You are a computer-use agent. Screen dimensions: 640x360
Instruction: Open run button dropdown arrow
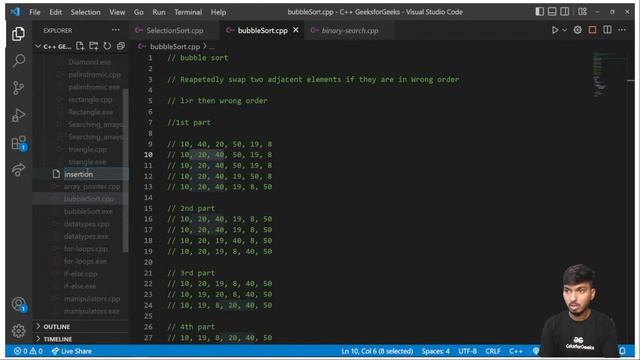point(564,30)
